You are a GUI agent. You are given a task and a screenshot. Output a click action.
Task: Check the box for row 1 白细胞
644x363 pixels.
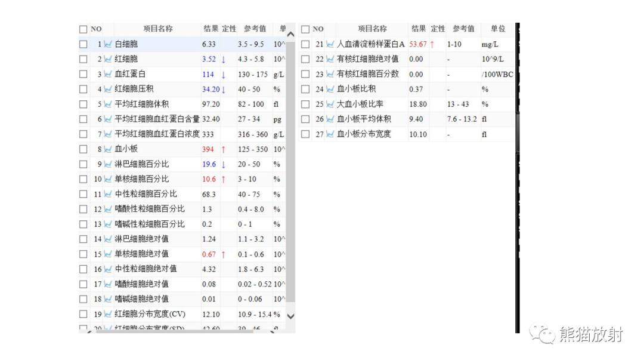point(83,44)
